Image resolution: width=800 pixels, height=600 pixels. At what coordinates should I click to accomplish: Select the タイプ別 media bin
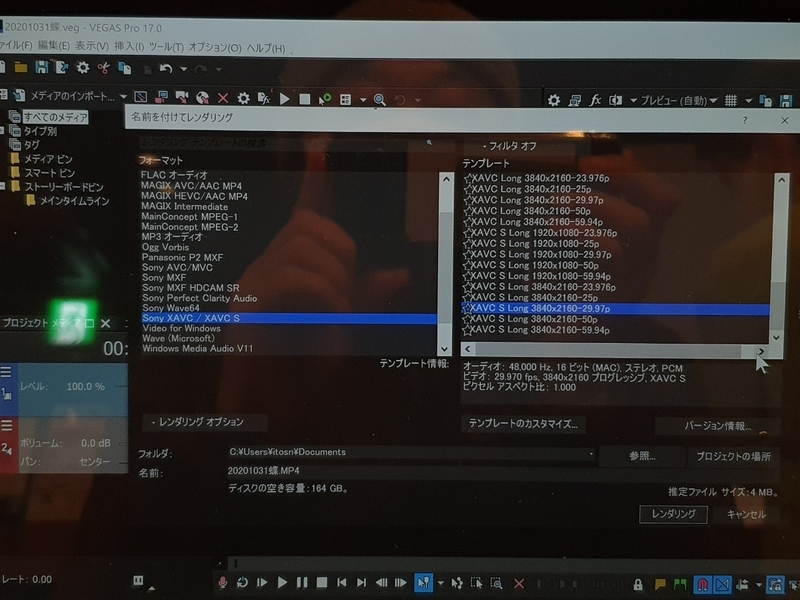coord(40,131)
